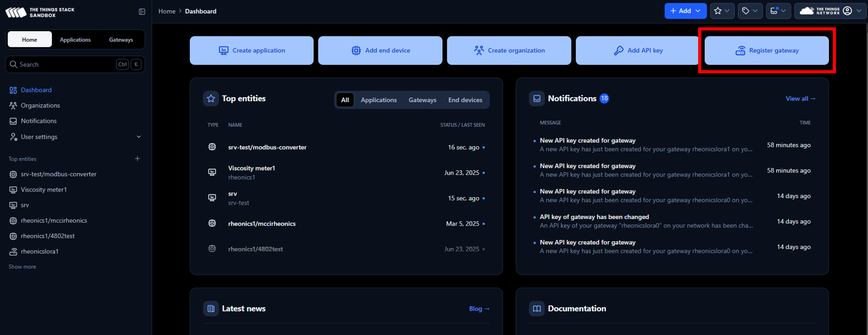This screenshot has width=868, height=335.
Task: Click device icon beside srv-test/modbus-converter row
Action: pyautogui.click(x=212, y=147)
